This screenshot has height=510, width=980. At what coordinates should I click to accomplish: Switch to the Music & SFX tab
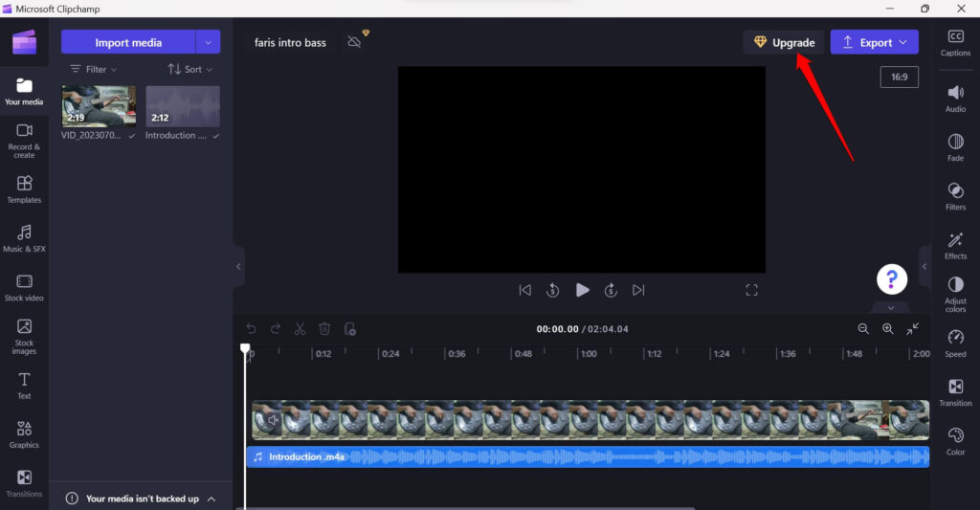coord(24,238)
